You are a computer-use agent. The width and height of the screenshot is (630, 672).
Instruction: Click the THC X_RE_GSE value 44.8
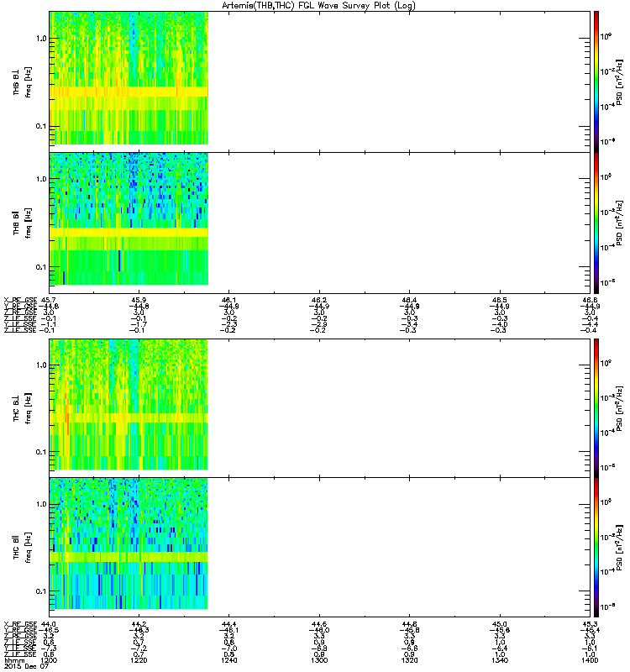[x=409, y=624]
